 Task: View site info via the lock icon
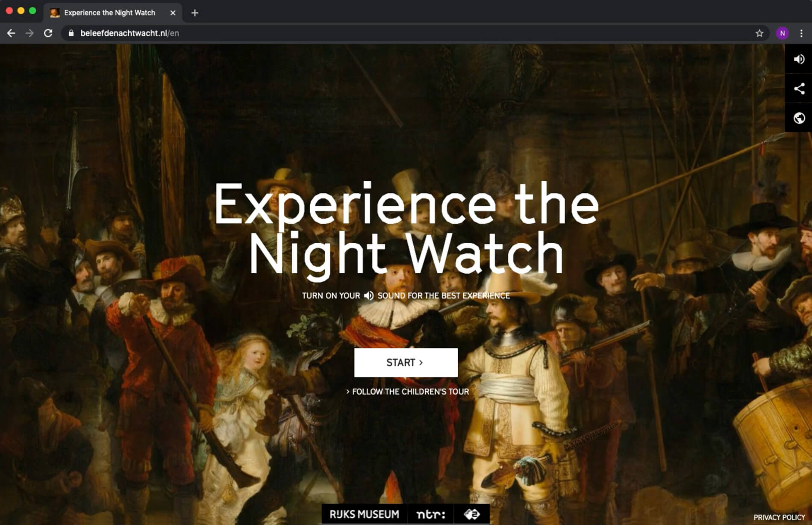click(x=71, y=33)
